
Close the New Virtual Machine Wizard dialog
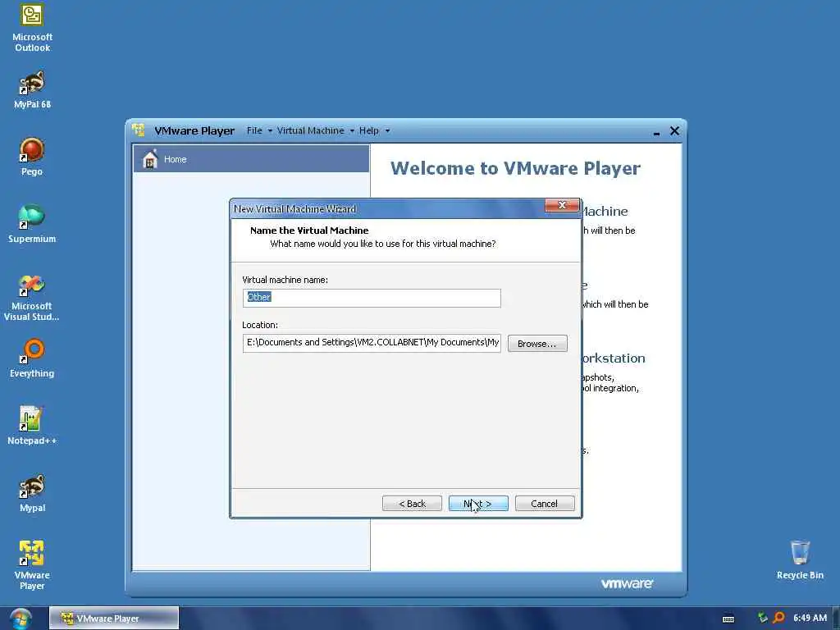[x=562, y=205]
